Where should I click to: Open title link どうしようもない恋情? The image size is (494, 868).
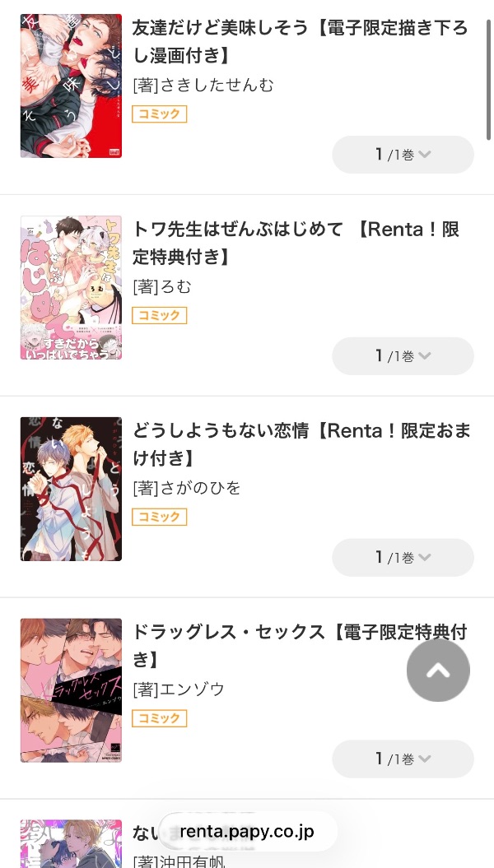301,445
